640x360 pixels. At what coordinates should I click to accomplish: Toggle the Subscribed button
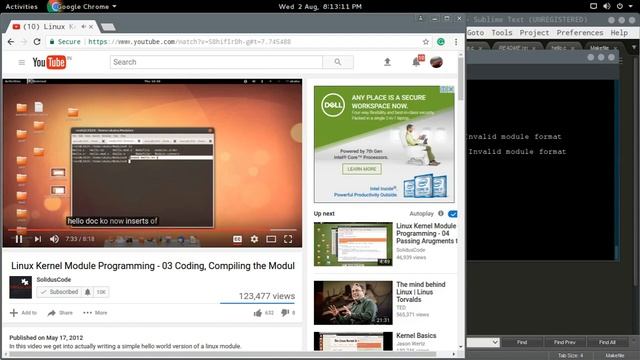tap(60, 292)
